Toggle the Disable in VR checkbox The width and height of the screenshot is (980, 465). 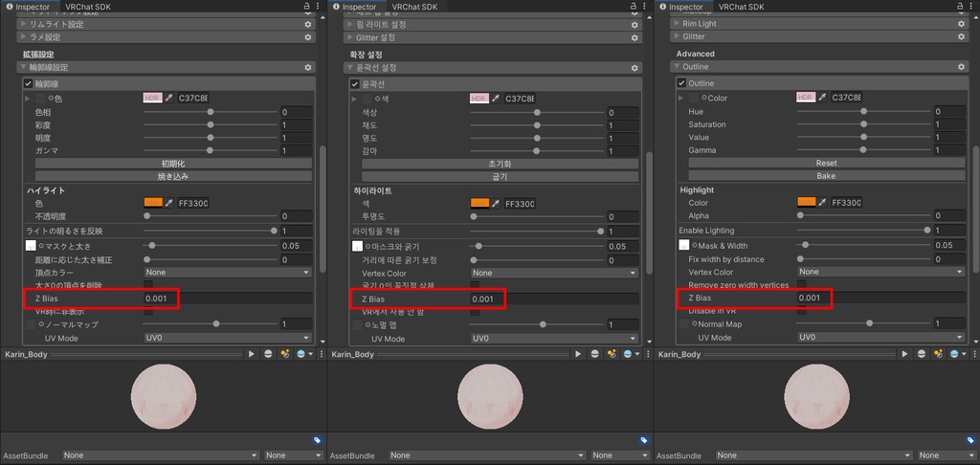tap(801, 311)
